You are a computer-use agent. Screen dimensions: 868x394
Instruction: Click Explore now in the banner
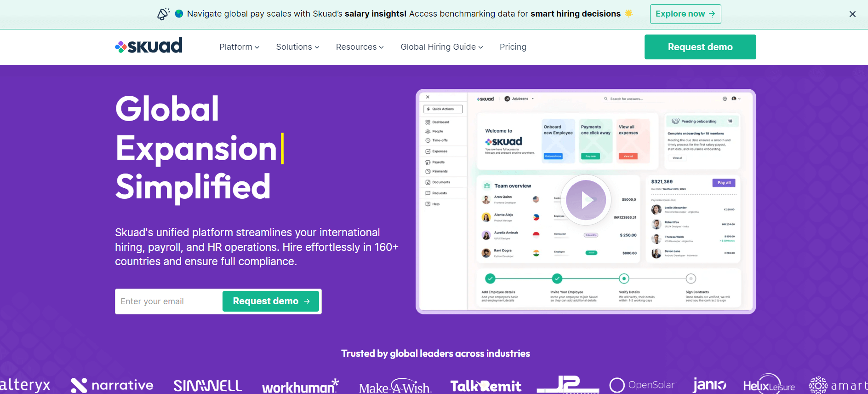(685, 14)
